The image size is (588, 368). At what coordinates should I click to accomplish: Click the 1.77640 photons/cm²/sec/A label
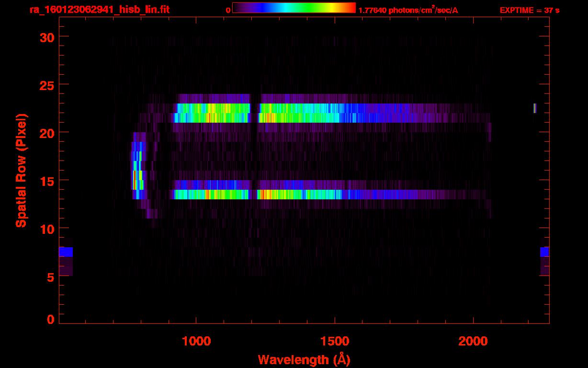(408, 10)
